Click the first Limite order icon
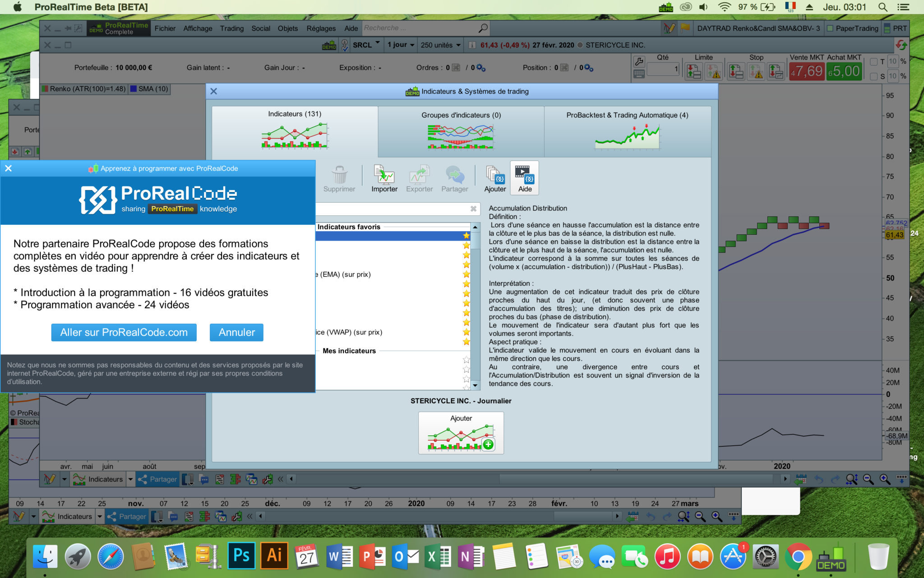Image resolution: width=924 pixels, height=578 pixels. click(693, 72)
